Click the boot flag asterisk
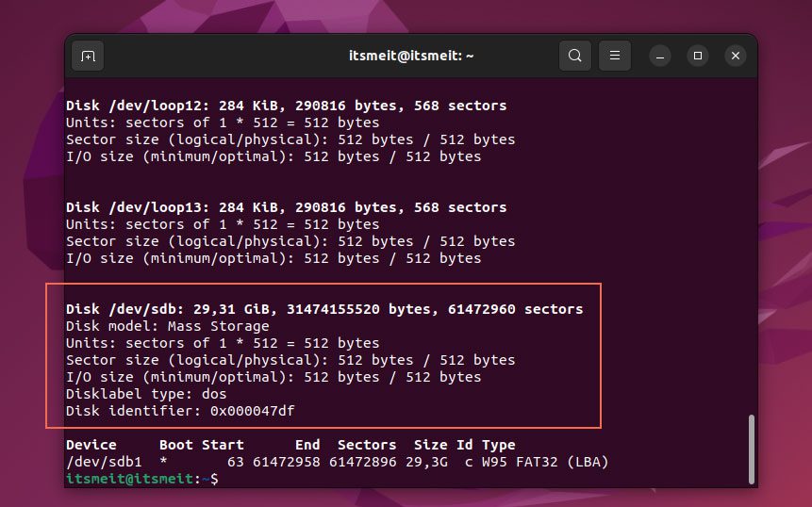The width and height of the screenshot is (812, 507). 163,462
